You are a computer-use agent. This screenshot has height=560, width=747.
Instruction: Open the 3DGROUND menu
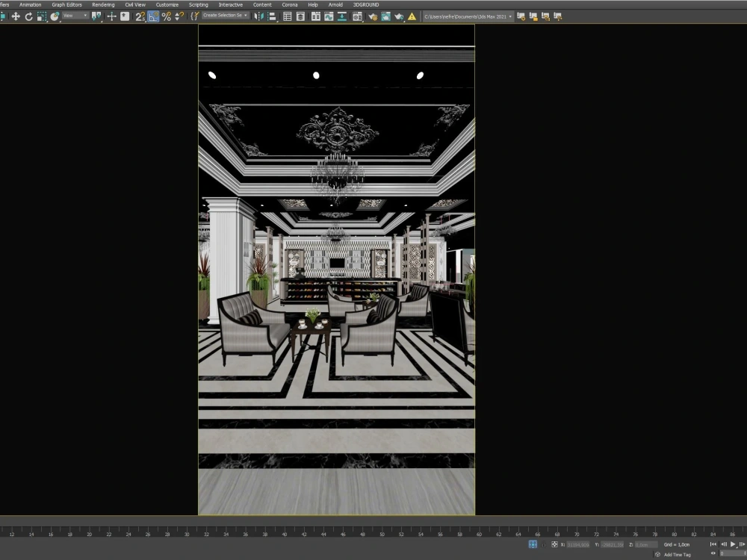pos(366,4)
